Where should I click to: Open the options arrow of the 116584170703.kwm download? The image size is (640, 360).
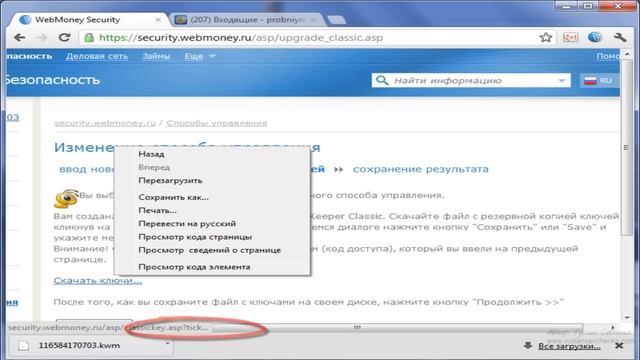pyautogui.click(x=167, y=344)
